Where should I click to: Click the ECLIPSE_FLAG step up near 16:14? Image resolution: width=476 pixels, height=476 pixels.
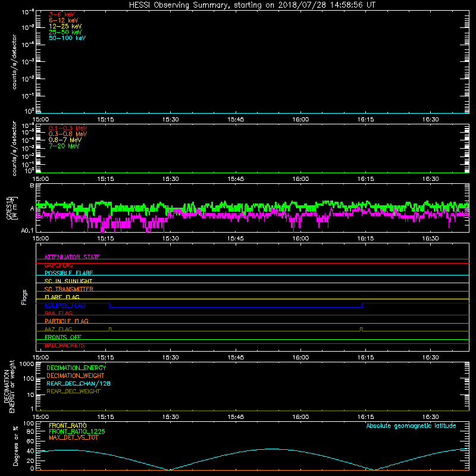click(x=362, y=305)
